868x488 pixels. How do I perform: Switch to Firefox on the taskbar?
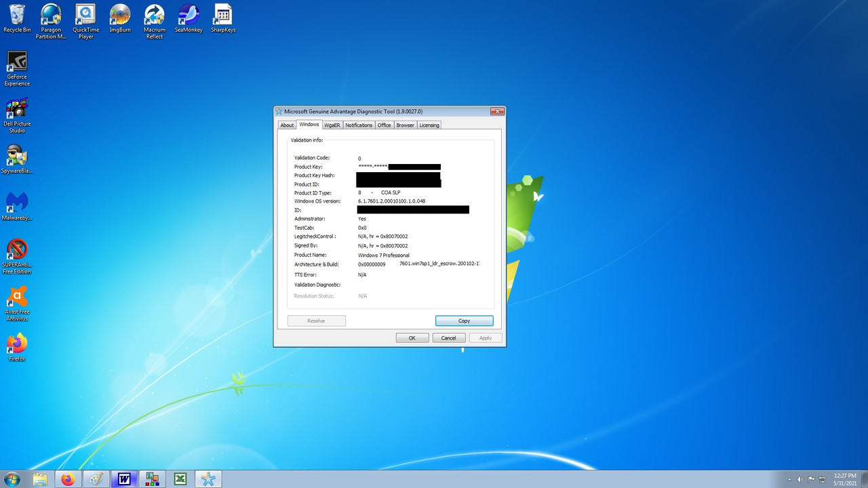tap(68, 479)
